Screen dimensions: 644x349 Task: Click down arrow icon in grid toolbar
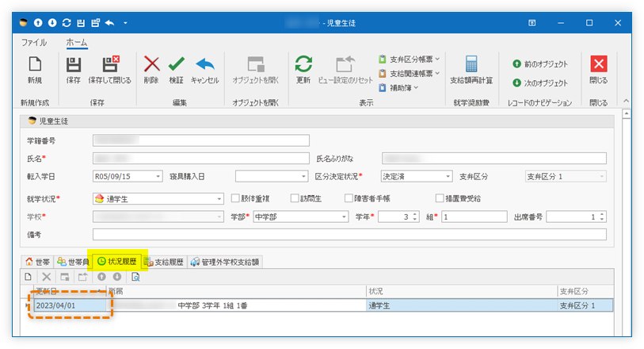point(117,277)
